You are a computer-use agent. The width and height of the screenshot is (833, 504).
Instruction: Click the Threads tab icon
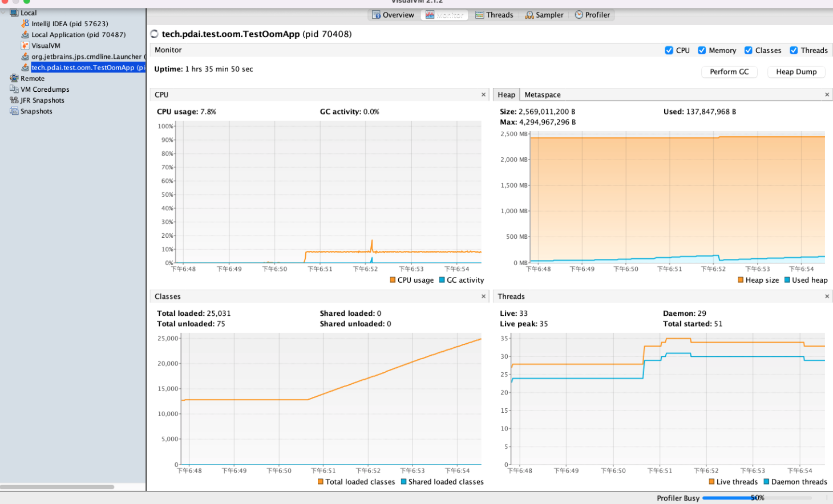480,15
